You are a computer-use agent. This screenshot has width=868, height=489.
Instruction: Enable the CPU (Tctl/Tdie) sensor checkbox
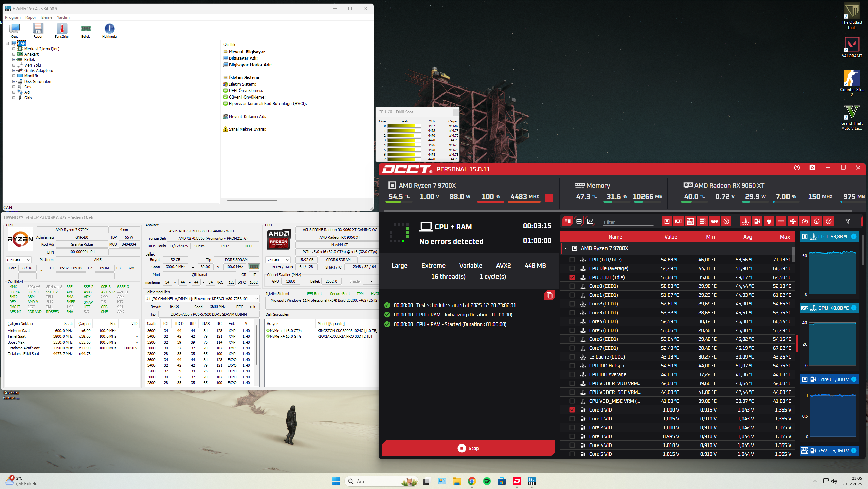click(572, 260)
